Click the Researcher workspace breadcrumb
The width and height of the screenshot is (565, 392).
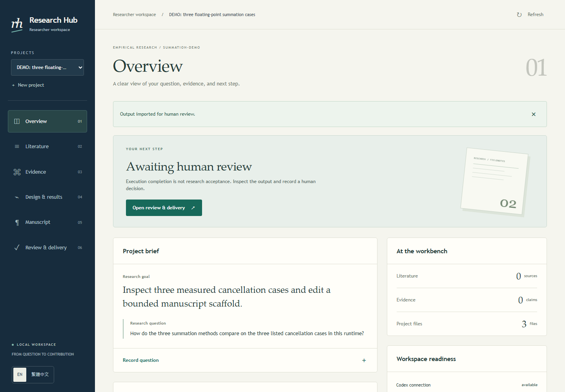134,15
